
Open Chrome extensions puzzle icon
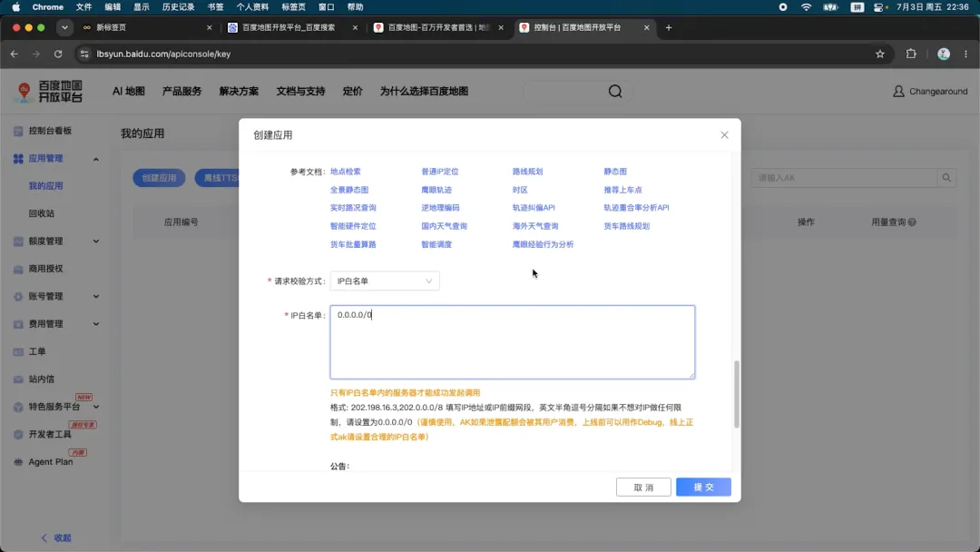pyautogui.click(x=911, y=54)
